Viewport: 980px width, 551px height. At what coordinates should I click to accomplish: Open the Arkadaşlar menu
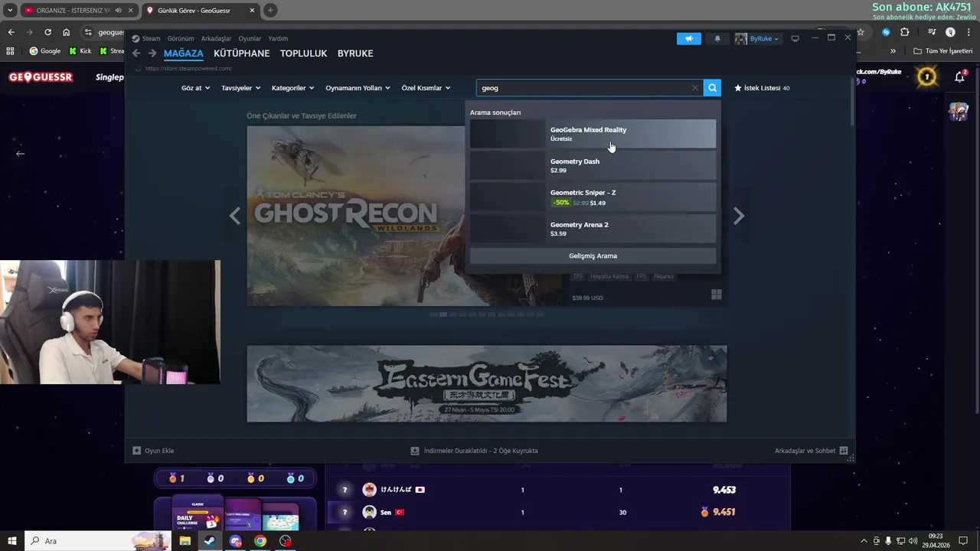(216, 38)
